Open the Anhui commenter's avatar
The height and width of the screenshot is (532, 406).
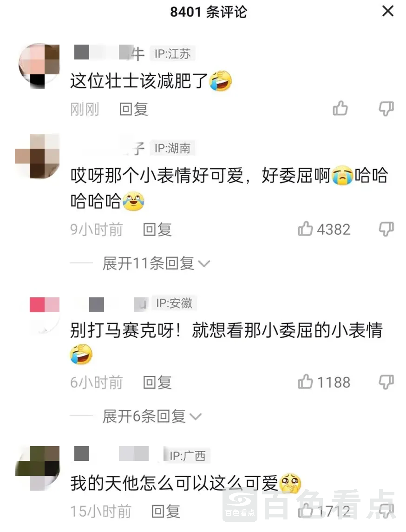(x=45, y=315)
